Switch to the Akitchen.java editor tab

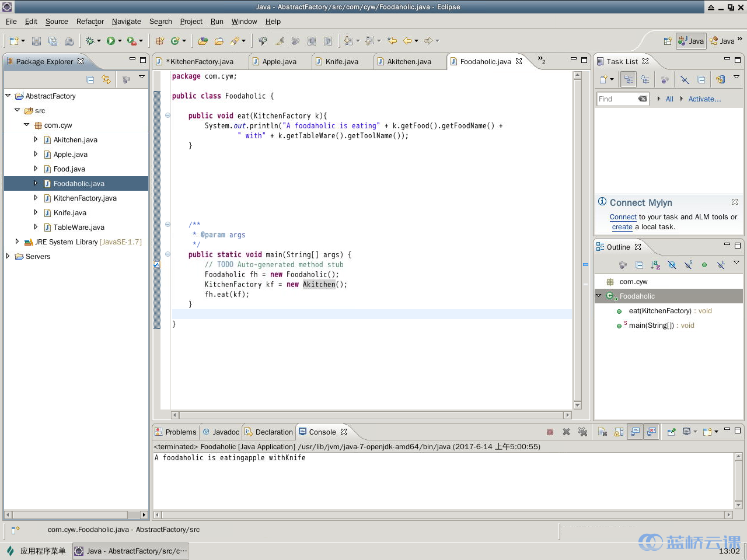tap(409, 61)
